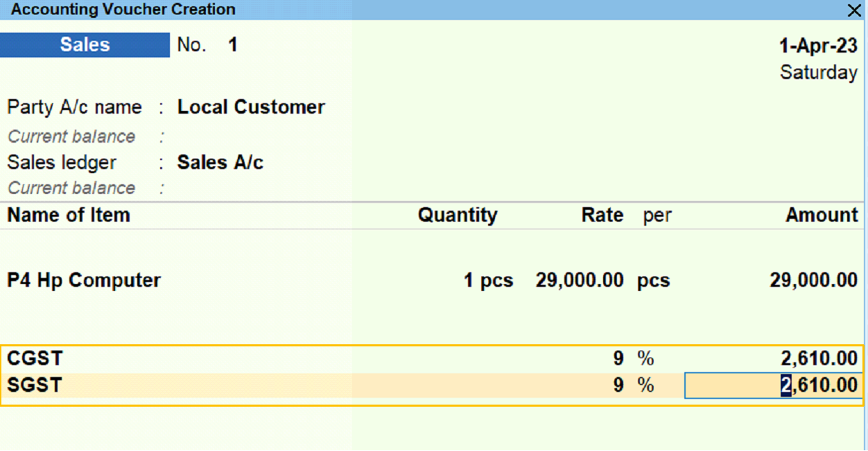Click the Amount column header
The height and width of the screenshot is (451, 868).
click(x=822, y=215)
